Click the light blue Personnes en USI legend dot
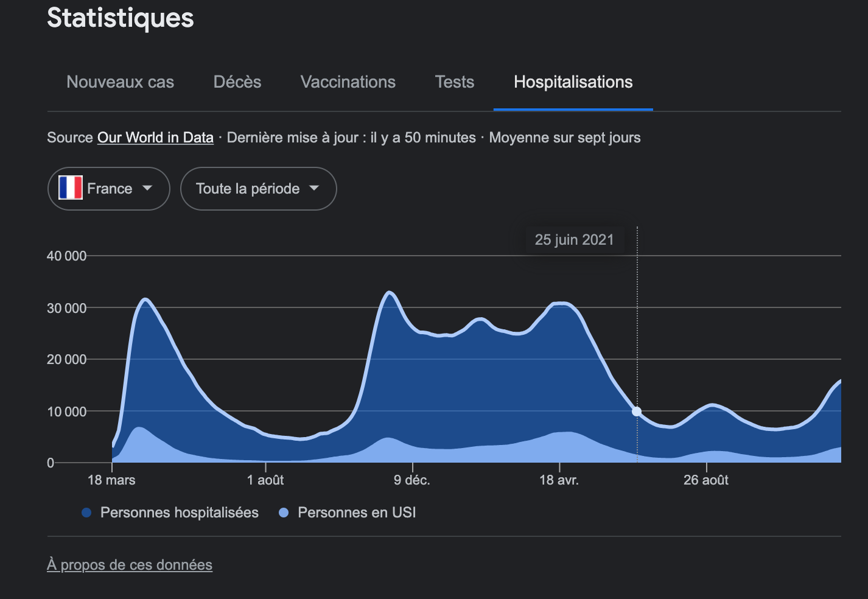 pyautogui.click(x=284, y=513)
